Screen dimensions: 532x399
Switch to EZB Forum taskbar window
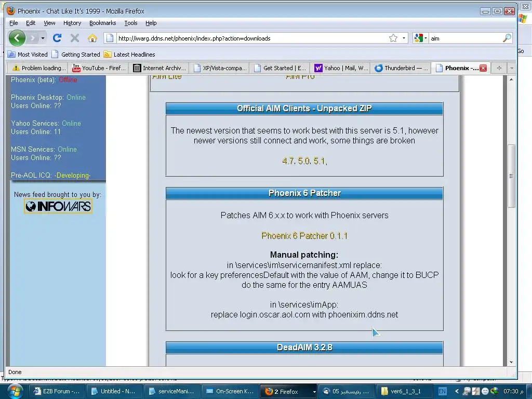click(57, 391)
